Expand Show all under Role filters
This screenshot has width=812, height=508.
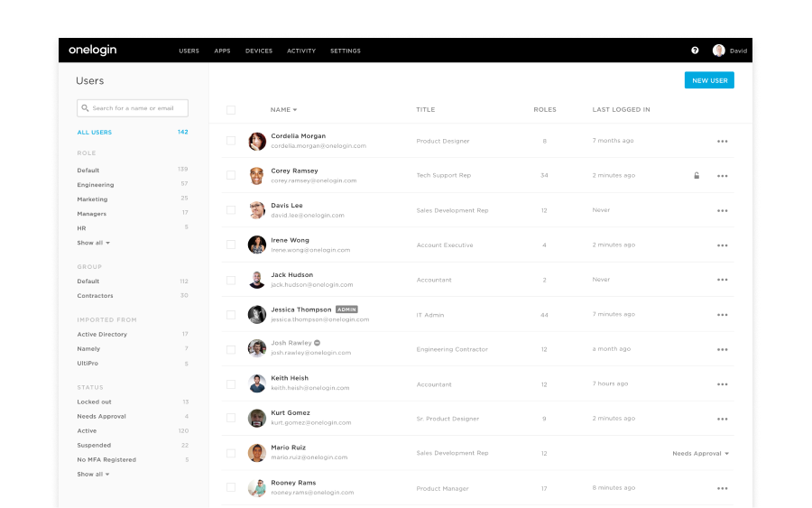[93, 243]
